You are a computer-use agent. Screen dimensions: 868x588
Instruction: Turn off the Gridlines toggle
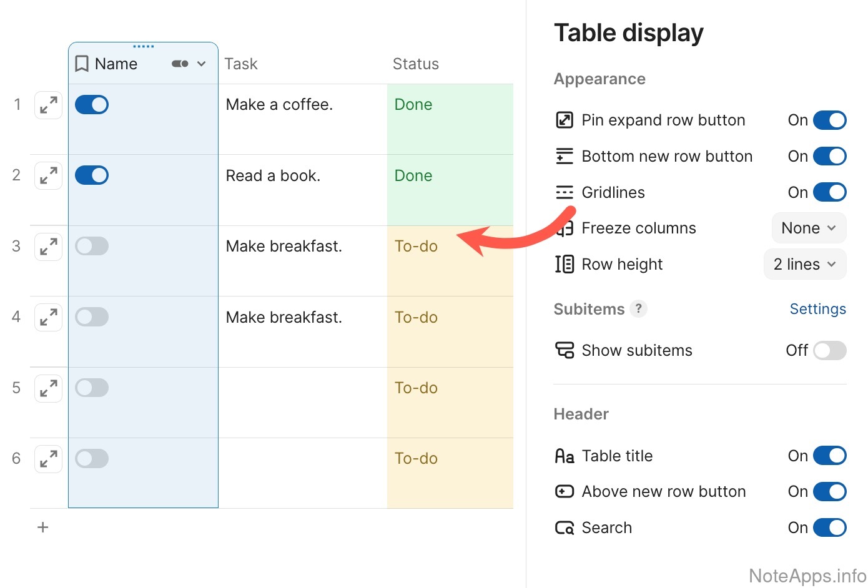coord(829,192)
